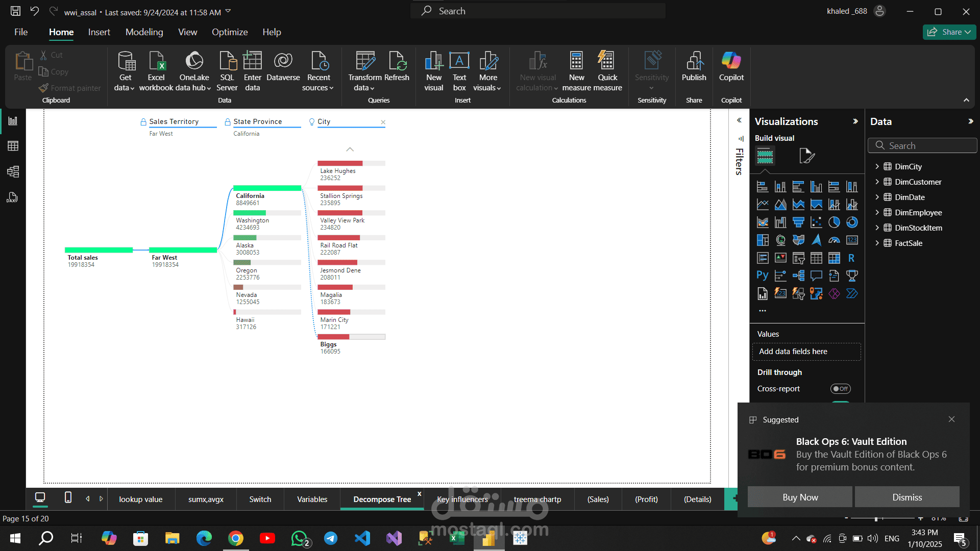This screenshot has width=980, height=551.
Task: Select the Map globe visual
Action: (780, 240)
